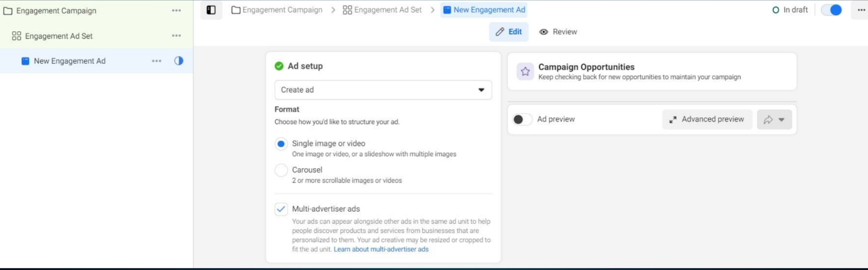
Task: Click the half-circle status icon beside New Engagement Ad
Action: pyautogui.click(x=178, y=61)
